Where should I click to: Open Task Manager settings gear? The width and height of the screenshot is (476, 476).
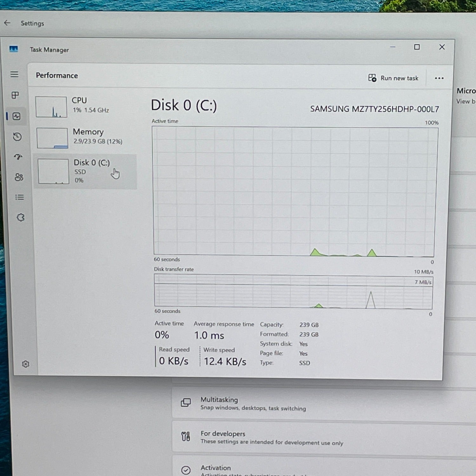pyautogui.click(x=26, y=364)
